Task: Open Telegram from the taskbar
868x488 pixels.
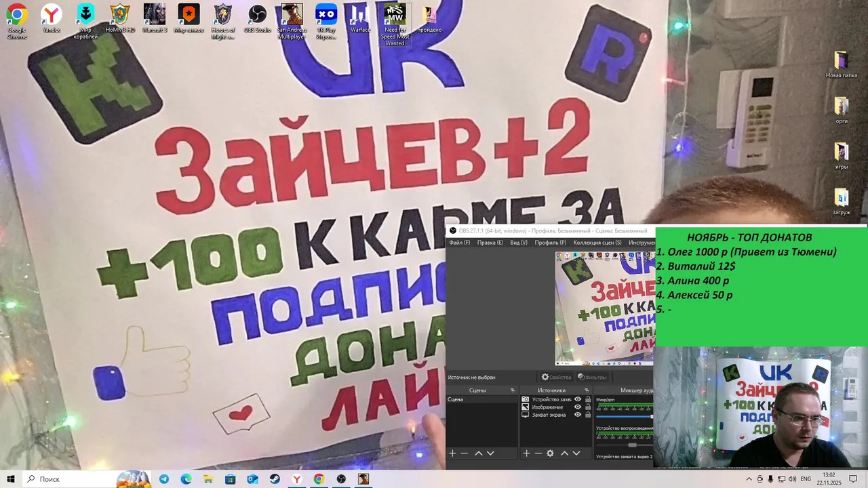Action: point(164,479)
